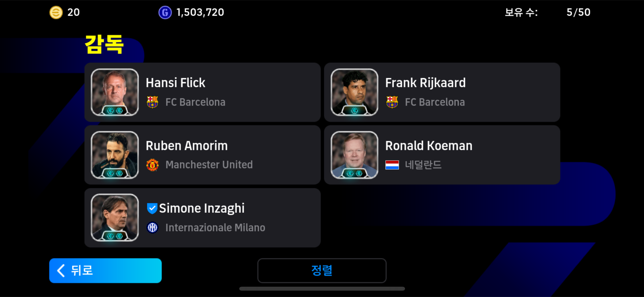The width and height of the screenshot is (644, 297).
Task: Open Simone Inzaghi's portrait thumbnail
Action: [115, 218]
